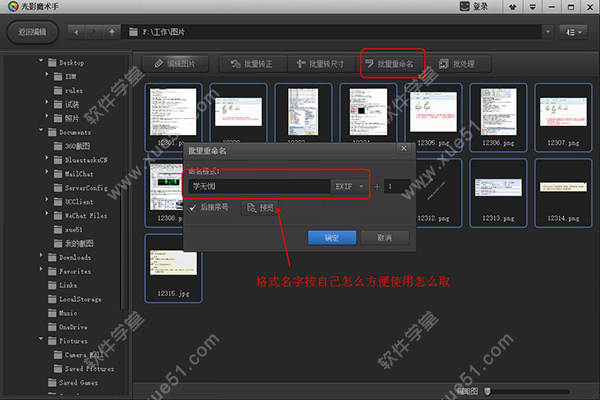
Task: Open the 批处理 tool
Action: coord(457,64)
